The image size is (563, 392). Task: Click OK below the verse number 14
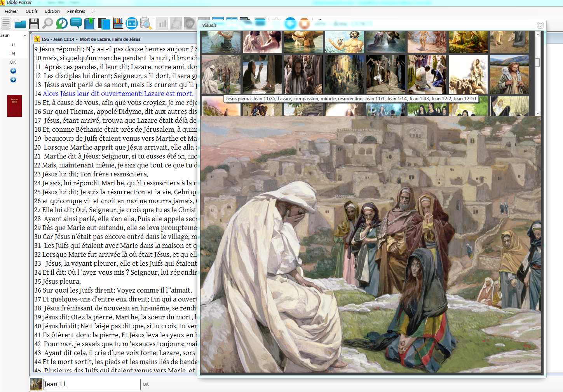[13, 62]
